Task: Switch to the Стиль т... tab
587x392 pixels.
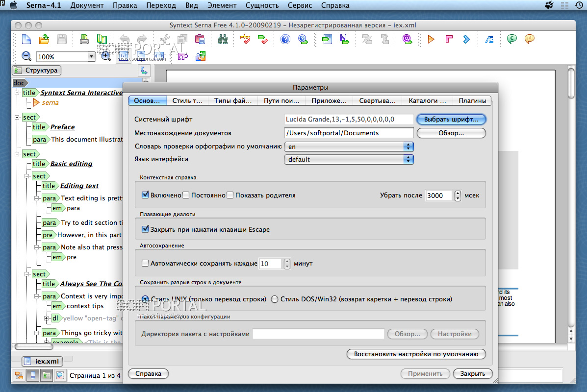Action: (187, 100)
